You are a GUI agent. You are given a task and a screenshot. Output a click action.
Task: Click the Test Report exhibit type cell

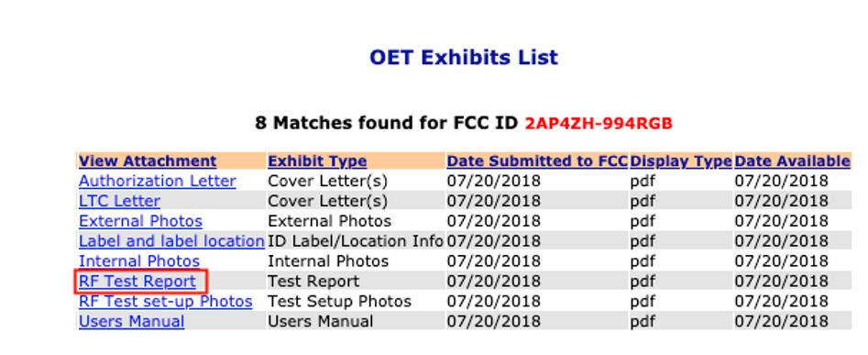[313, 282]
